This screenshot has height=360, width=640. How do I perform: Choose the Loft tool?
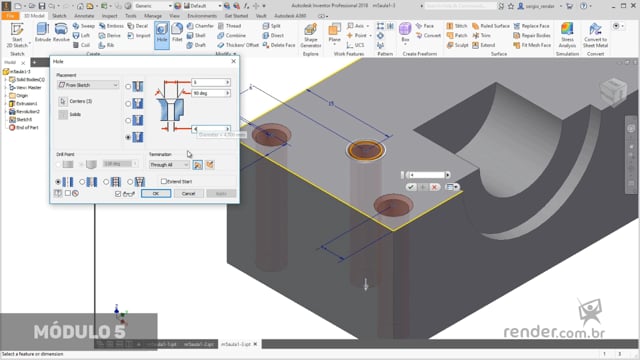(x=81, y=36)
